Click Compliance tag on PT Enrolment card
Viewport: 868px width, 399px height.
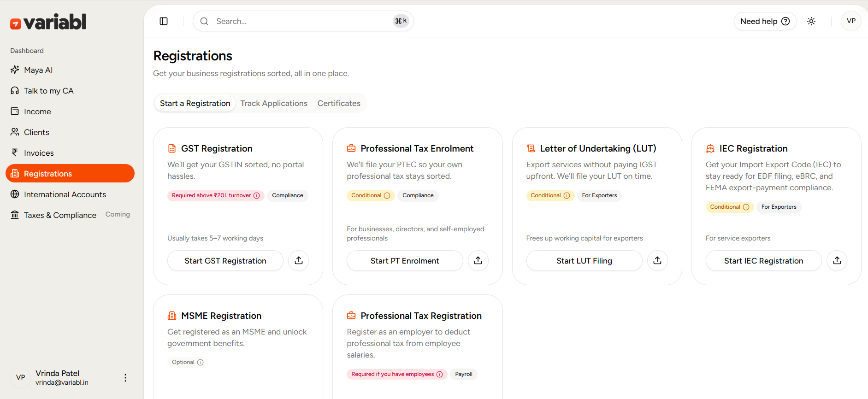[x=418, y=195]
